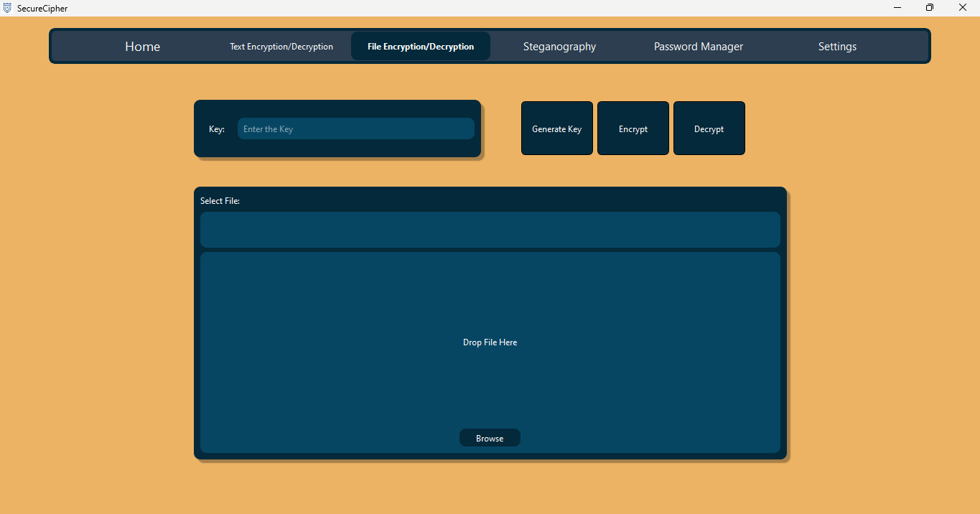
Task: Click the 'Select File:' label
Action: point(220,201)
